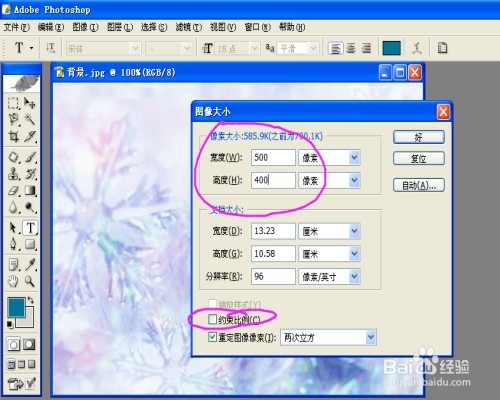This screenshot has width=500, height=400.
Task: Open the 图层 menu
Action: tap(120, 27)
